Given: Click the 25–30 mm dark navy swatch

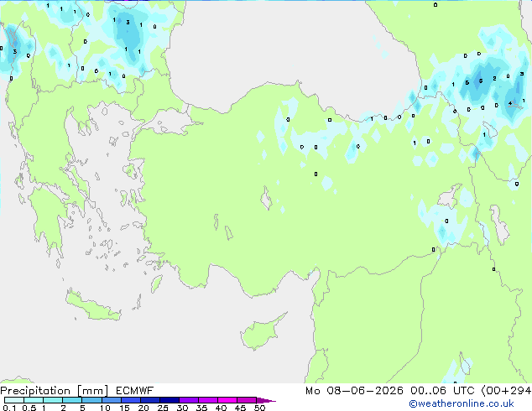Looking at the screenshot, I should click(169, 400).
